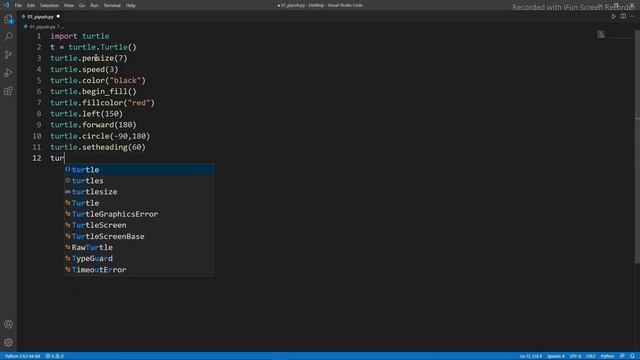Click 'Ln 12, Col 4' cursor position indicator
The height and width of the screenshot is (360, 640).
click(x=531, y=356)
